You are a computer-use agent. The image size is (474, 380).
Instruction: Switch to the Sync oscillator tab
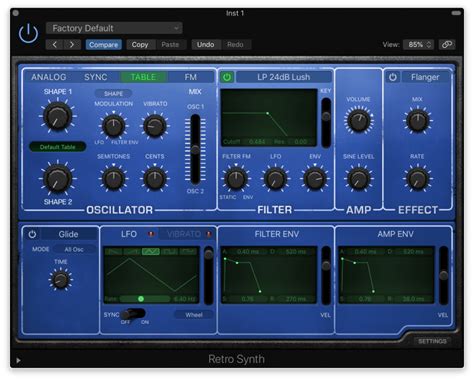pyautogui.click(x=96, y=77)
